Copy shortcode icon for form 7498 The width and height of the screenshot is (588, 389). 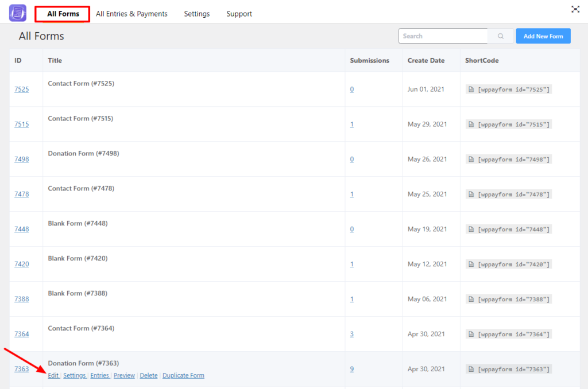click(471, 160)
